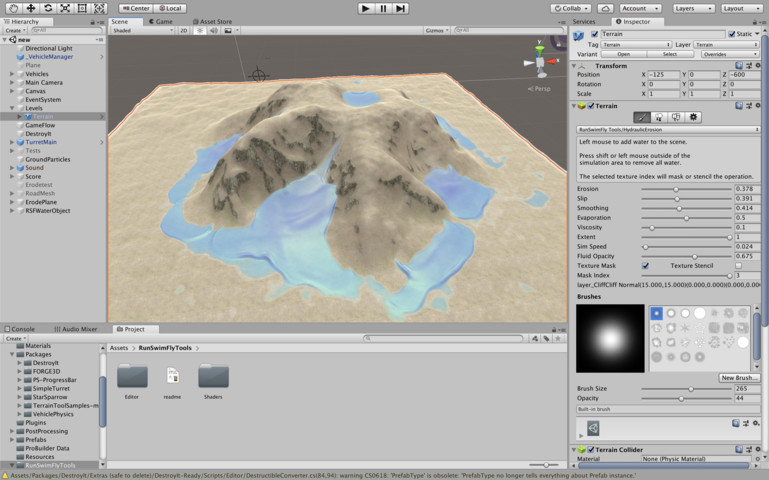Select Paint Trees tool

pos(659,117)
